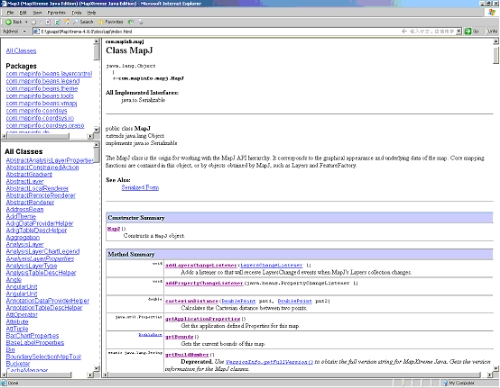Open the com.mapinfo.beans.theme package link
Viewport: 500px width, 388px height.
coord(42,88)
